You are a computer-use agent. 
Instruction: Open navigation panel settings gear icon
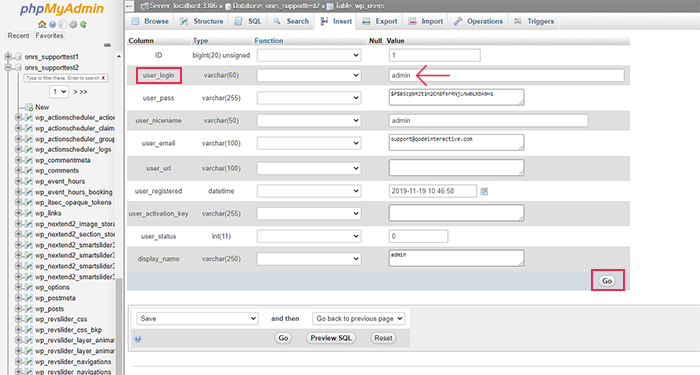[73, 24]
